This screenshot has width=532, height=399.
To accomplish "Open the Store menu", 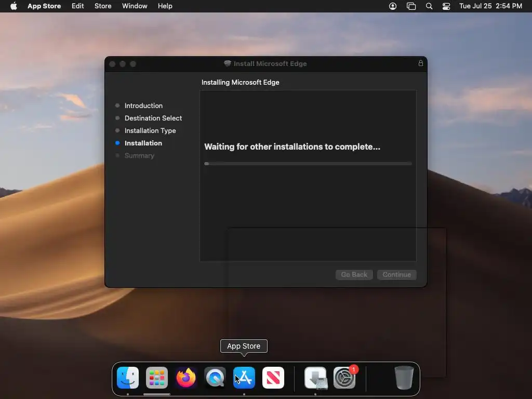I will pos(103,6).
